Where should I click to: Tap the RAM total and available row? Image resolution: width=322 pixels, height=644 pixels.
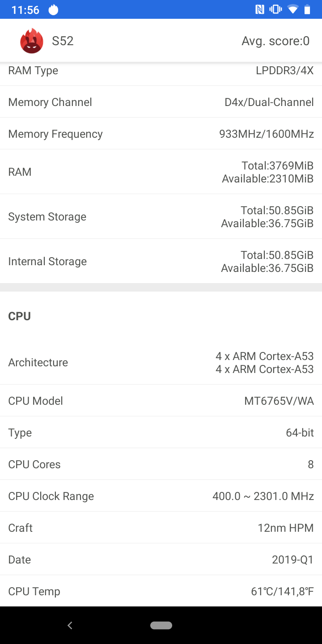[161, 172]
